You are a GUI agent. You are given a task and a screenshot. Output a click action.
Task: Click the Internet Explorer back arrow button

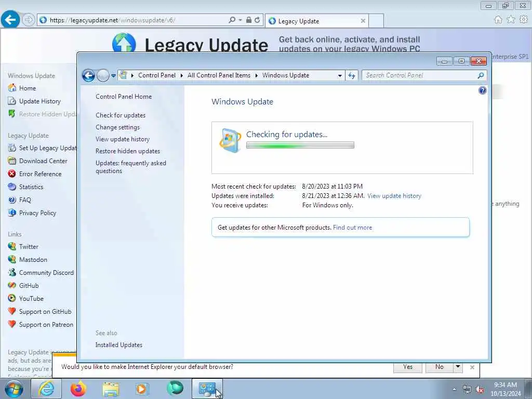coord(10,20)
